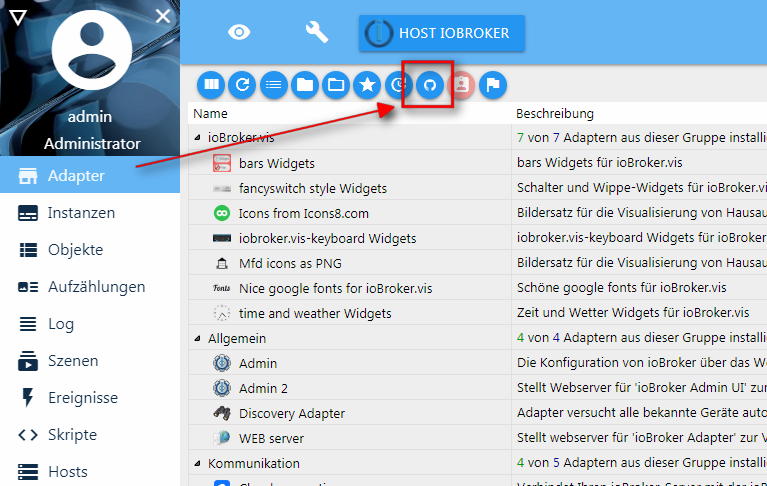This screenshot has height=486, width=767.
Task: Switch adapters to list view icon
Action: pos(273,85)
